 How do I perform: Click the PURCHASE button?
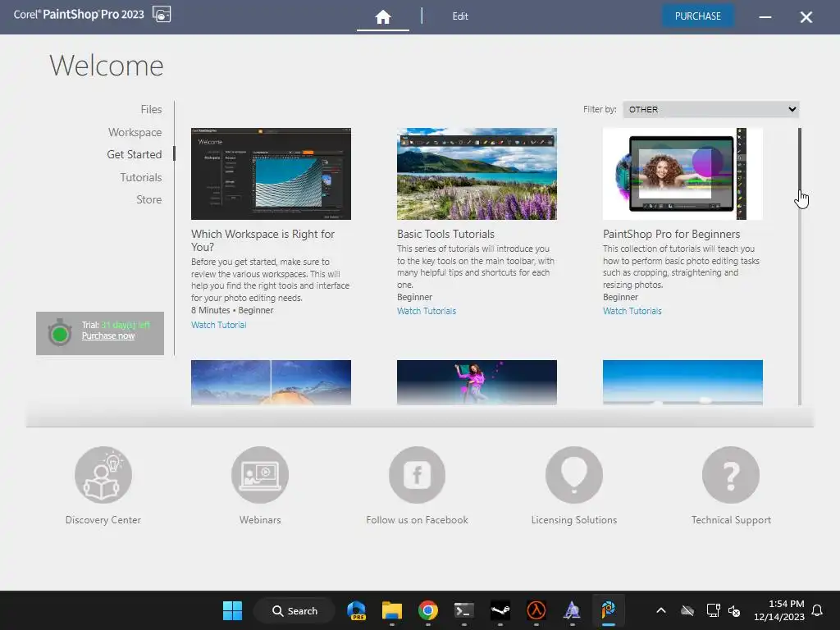(697, 16)
